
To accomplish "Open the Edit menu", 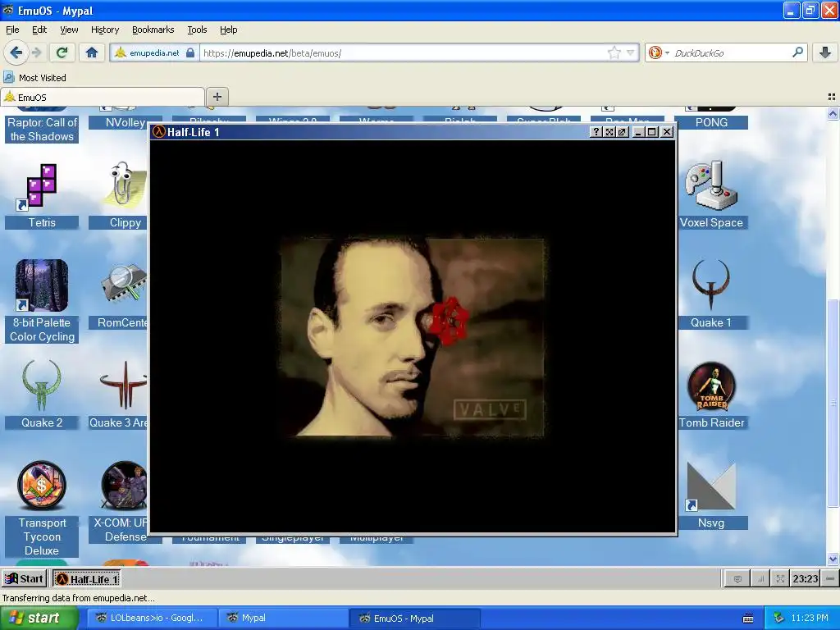I will click(x=39, y=30).
